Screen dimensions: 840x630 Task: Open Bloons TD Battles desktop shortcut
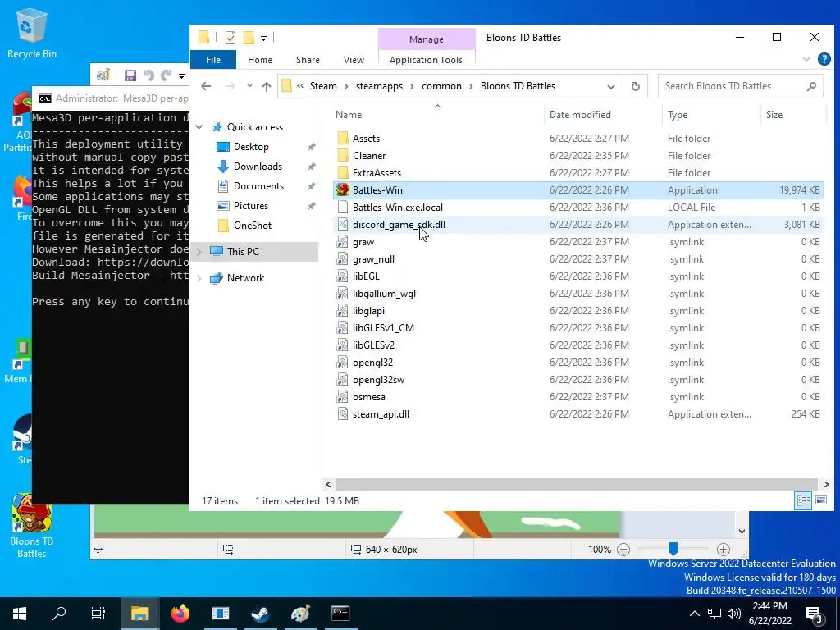click(x=31, y=526)
